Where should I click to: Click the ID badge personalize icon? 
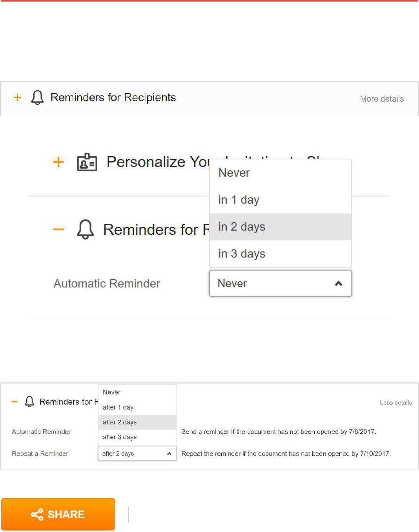(x=87, y=162)
